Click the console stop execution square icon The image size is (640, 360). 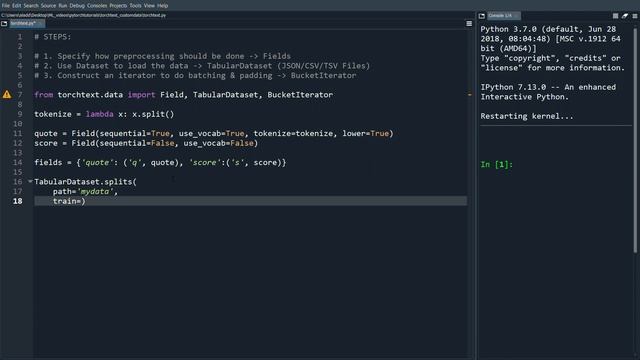coord(615,16)
